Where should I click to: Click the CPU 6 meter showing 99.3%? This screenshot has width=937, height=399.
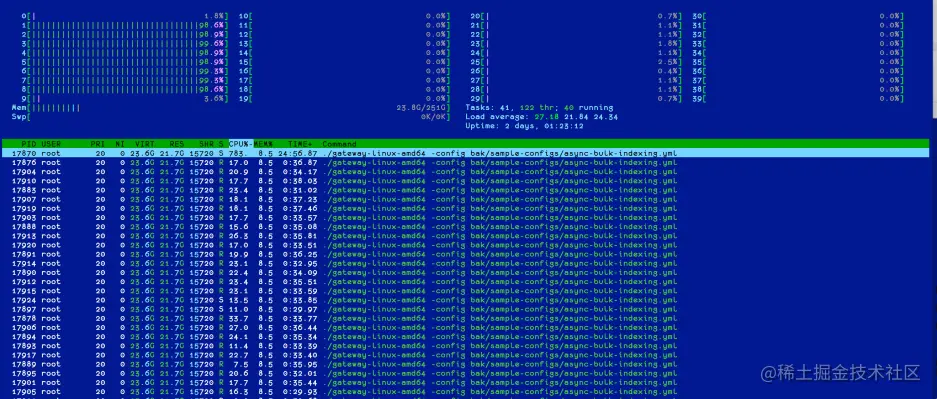click(125, 71)
